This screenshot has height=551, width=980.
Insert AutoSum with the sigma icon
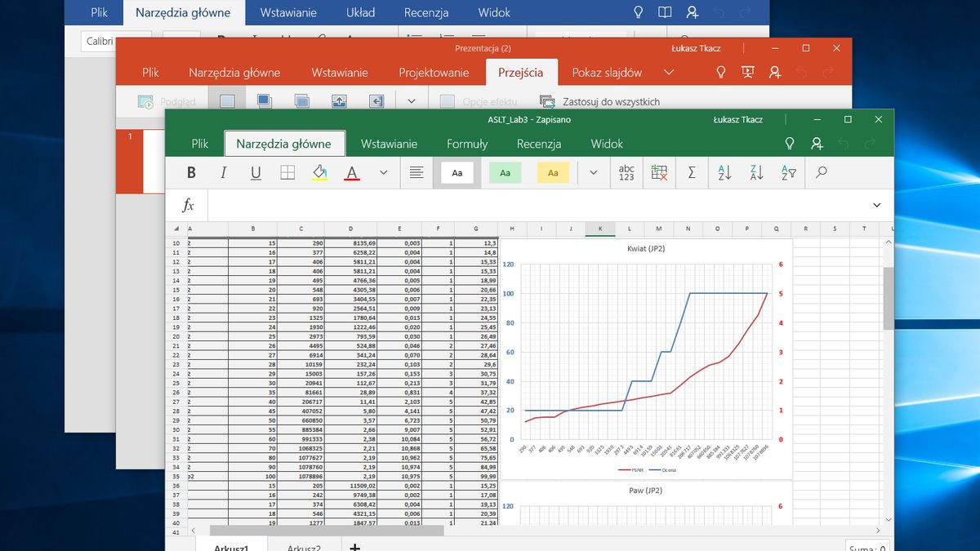click(x=692, y=172)
